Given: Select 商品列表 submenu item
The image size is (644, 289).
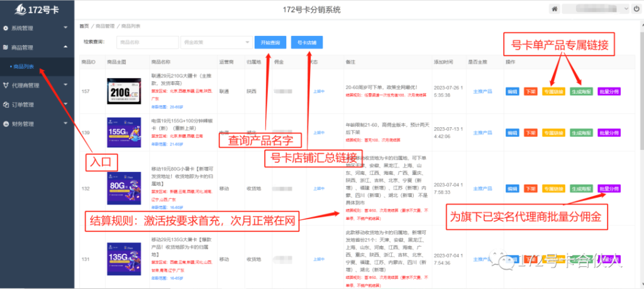Looking at the screenshot, I should pyautogui.click(x=24, y=66).
